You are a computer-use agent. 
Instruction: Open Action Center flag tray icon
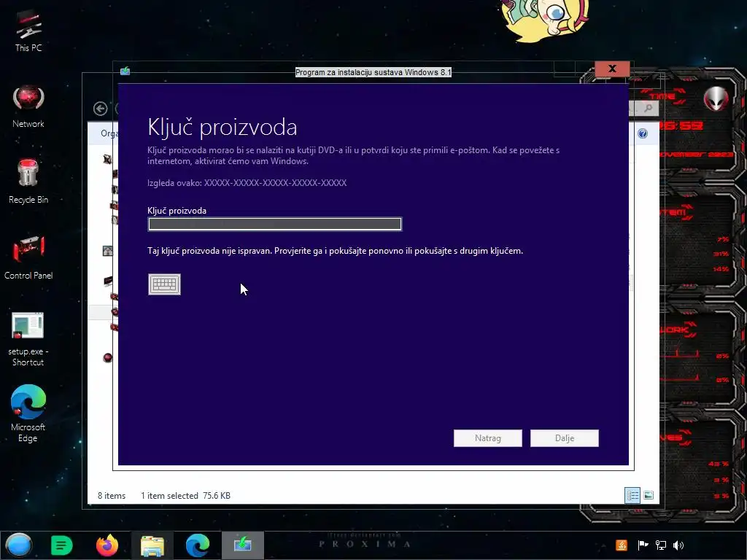pyautogui.click(x=643, y=545)
